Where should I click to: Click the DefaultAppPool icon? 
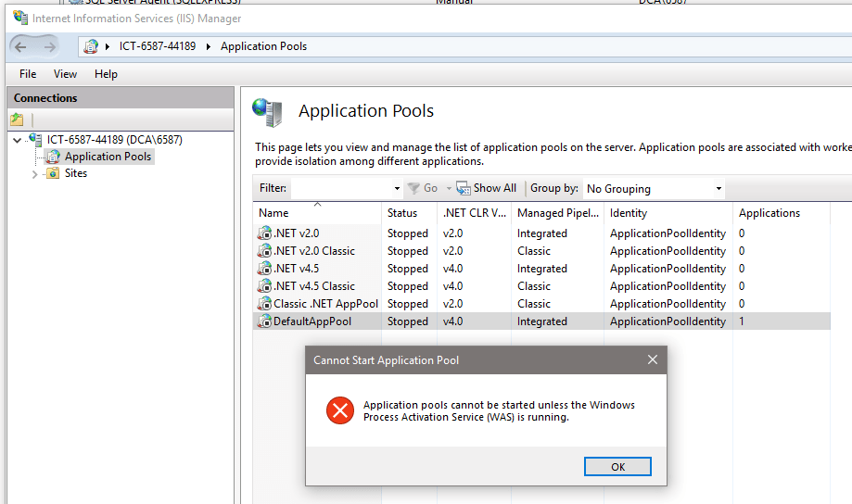[x=264, y=321]
